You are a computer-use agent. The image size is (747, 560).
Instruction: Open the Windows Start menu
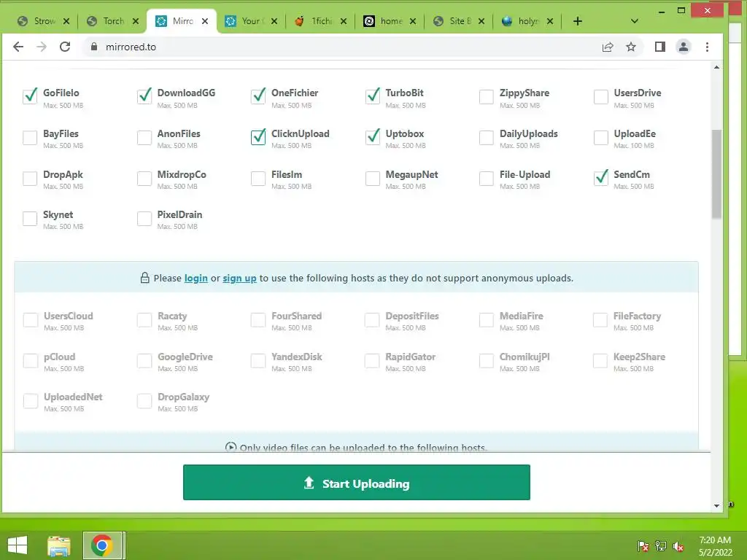18,545
